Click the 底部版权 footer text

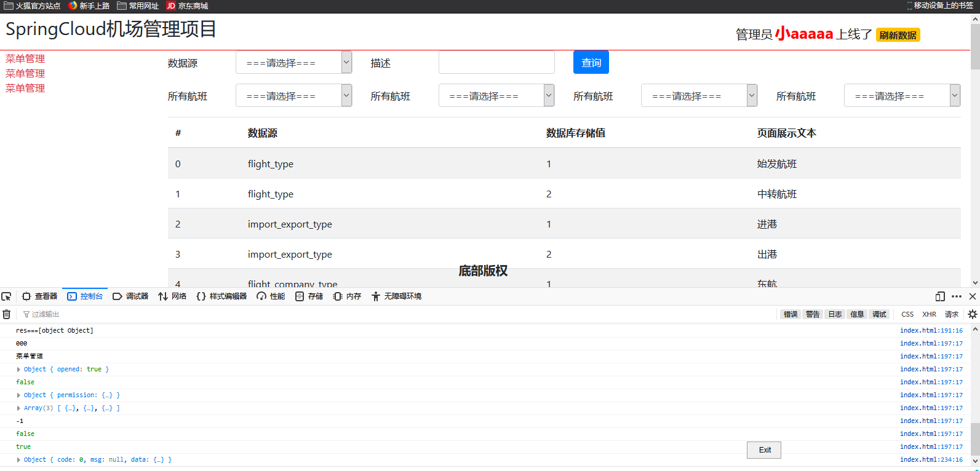483,271
